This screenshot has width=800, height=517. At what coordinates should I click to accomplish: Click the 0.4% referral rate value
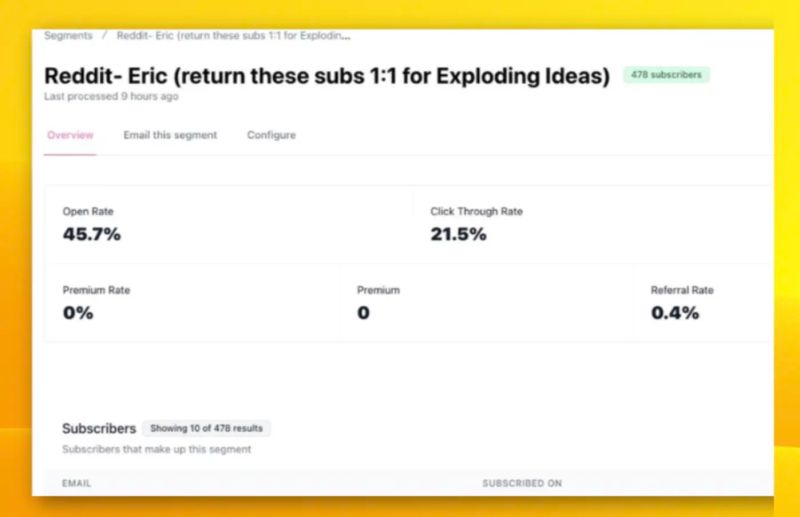pos(675,313)
